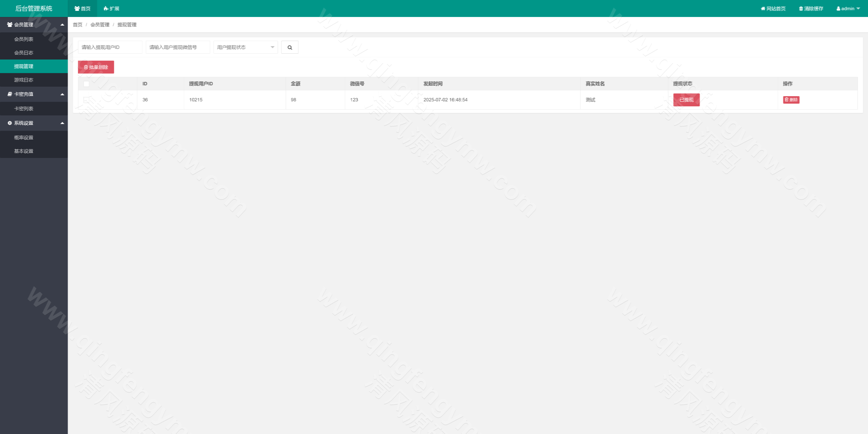Click the 批量删除 button
The height and width of the screenshot is (434, 868).
click(x=96, y=67)
